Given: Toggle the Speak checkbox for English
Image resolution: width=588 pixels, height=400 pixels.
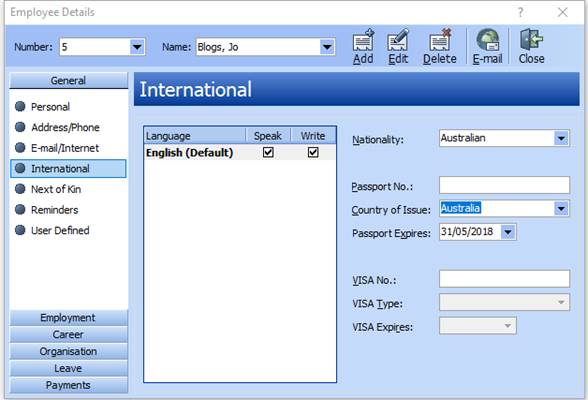Looking at the screenshot, I should pos(268,152).
